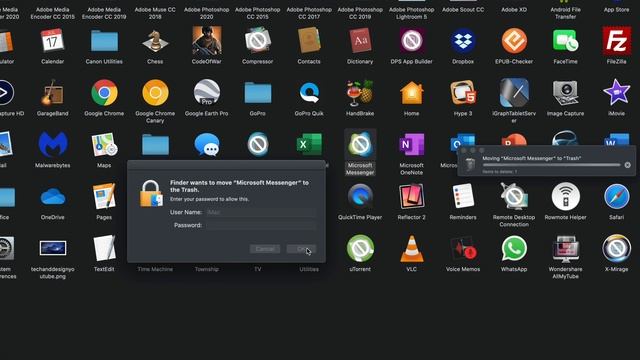640x360 pixels.
Task: Launch EPUB-Checker
Action: pos(514,41)
